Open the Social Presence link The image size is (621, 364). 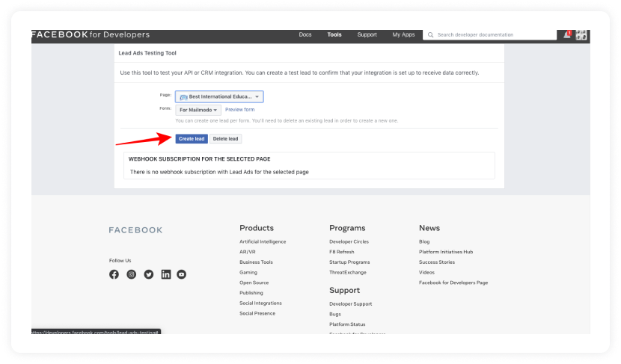coord(257,313)
